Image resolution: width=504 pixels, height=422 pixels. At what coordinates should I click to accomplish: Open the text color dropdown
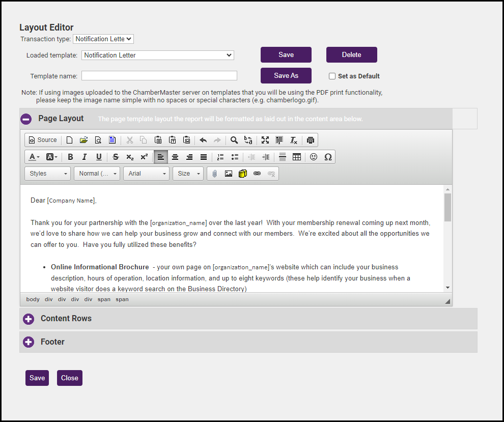(34, 157)
